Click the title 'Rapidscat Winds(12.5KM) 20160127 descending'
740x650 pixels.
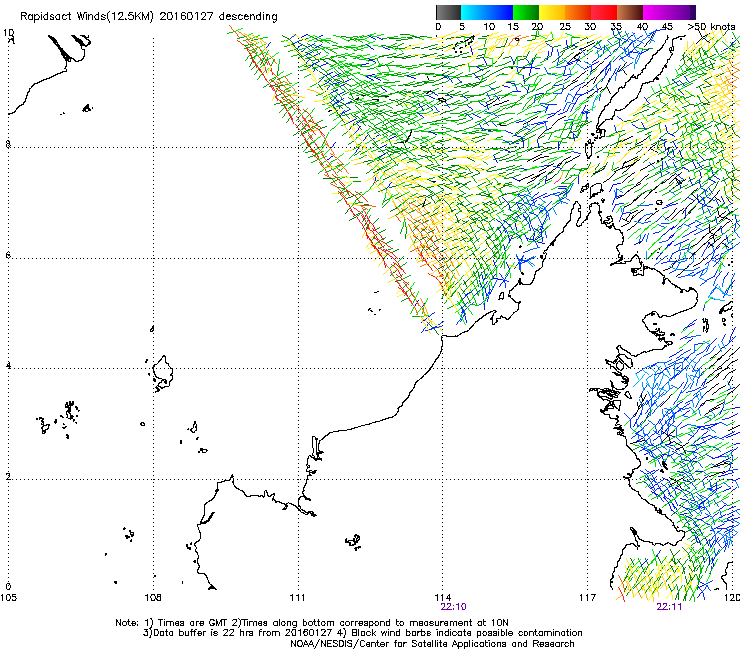tap(149, 17)
